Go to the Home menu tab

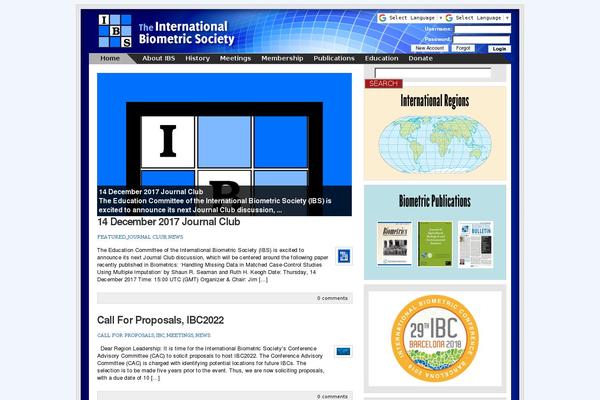(x=110, y=58)
